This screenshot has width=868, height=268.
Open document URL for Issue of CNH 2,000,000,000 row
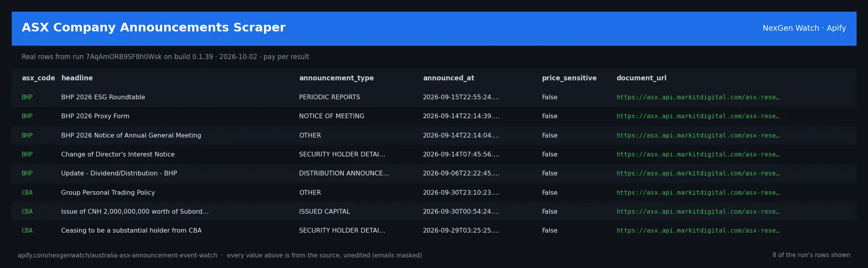[x=698, y=212]
